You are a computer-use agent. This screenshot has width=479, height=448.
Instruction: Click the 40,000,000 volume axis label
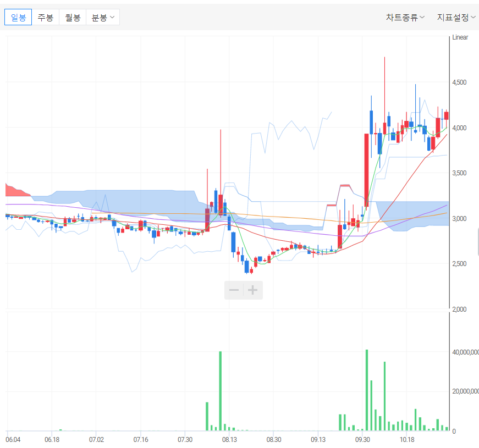pyautogui.click(x=466, y=352)
